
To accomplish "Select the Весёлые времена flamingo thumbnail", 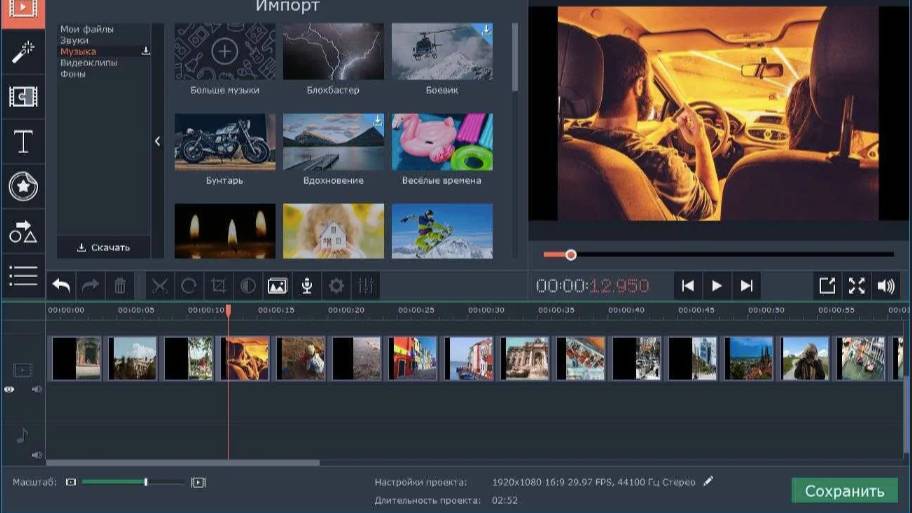I will click(442, 142).
